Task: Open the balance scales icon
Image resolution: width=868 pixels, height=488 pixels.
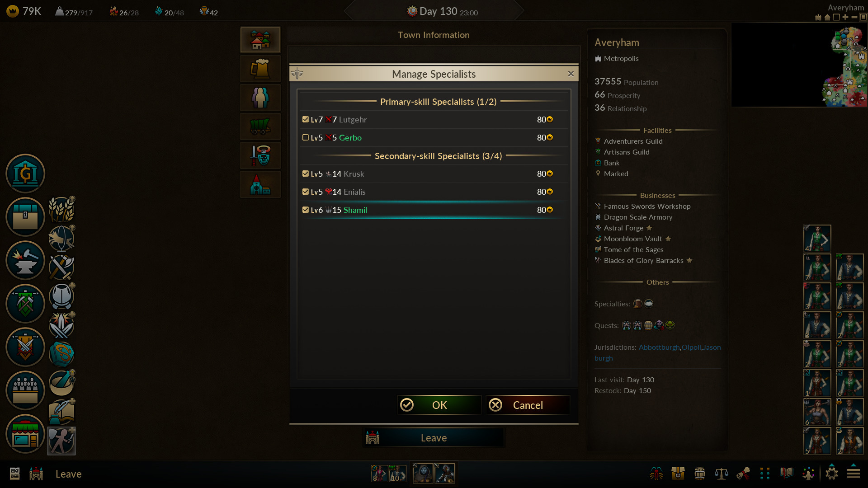Action: (721, 473)
